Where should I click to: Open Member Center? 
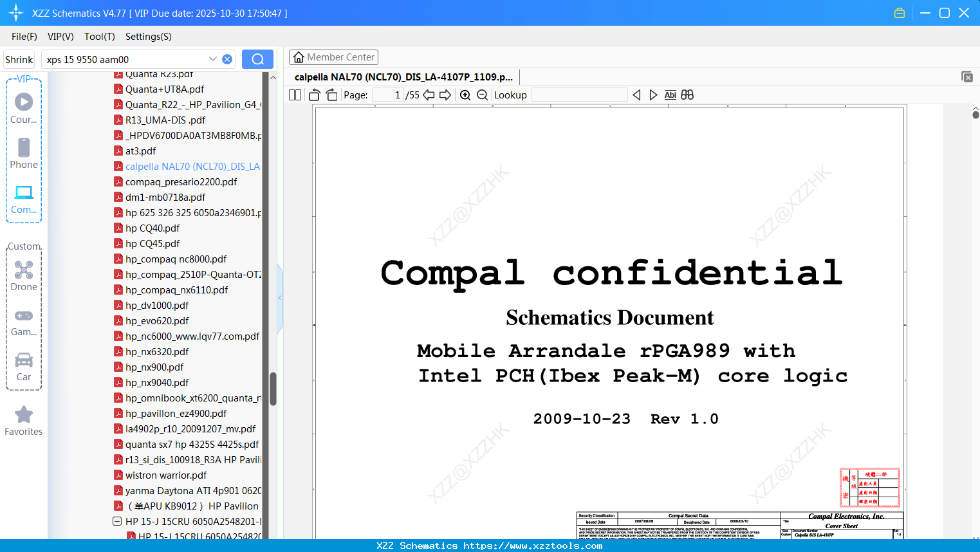pos(333,57)
